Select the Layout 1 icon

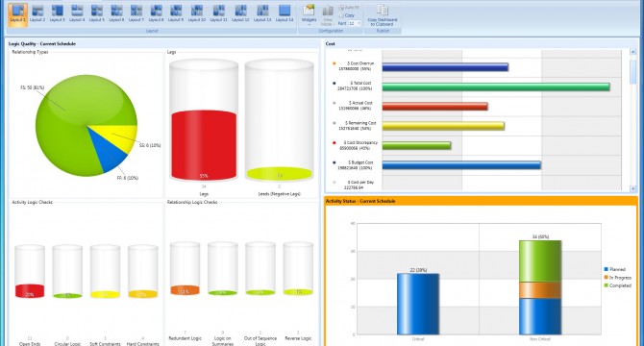point(17,13)
